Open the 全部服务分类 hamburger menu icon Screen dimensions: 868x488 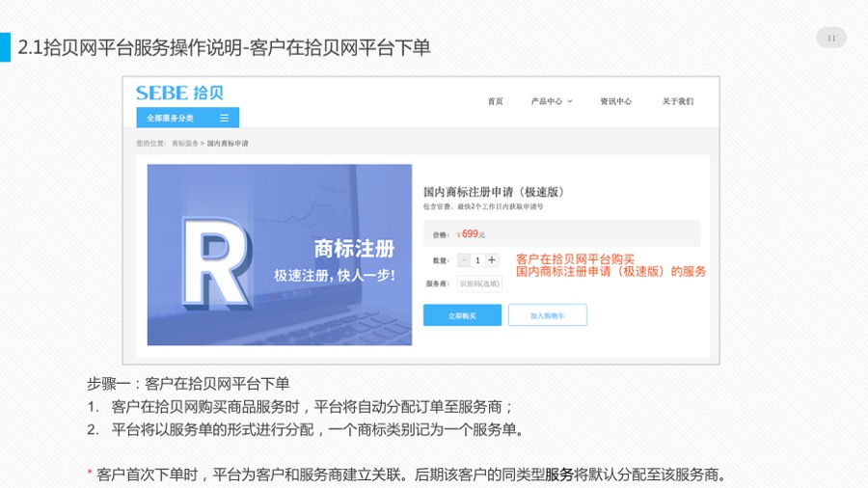click(x=224, y=118)
